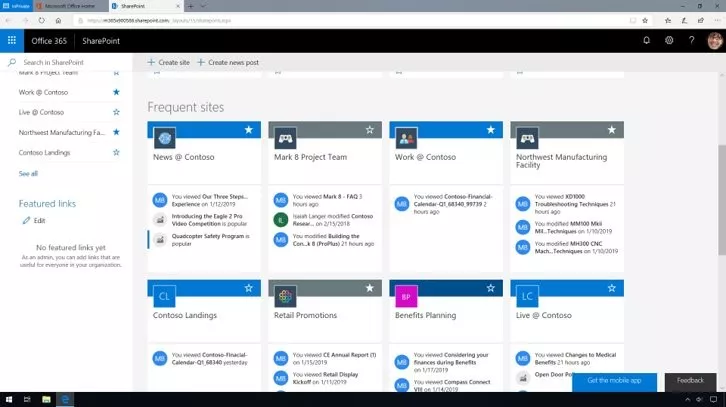Click the Northwest Manufacturing Facility site logo
The image size is (726, 407).
(527, 138)
